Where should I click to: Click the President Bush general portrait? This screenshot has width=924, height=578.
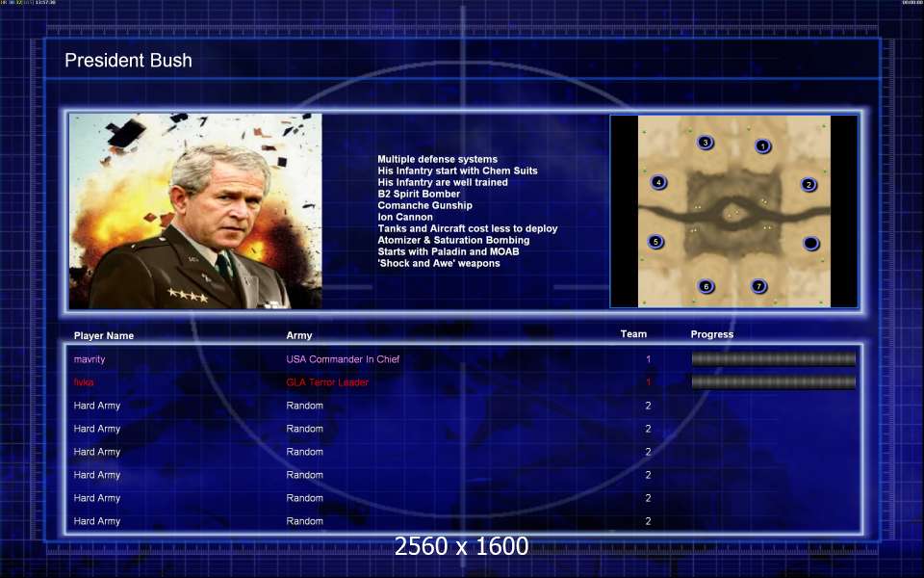[195, 211]
